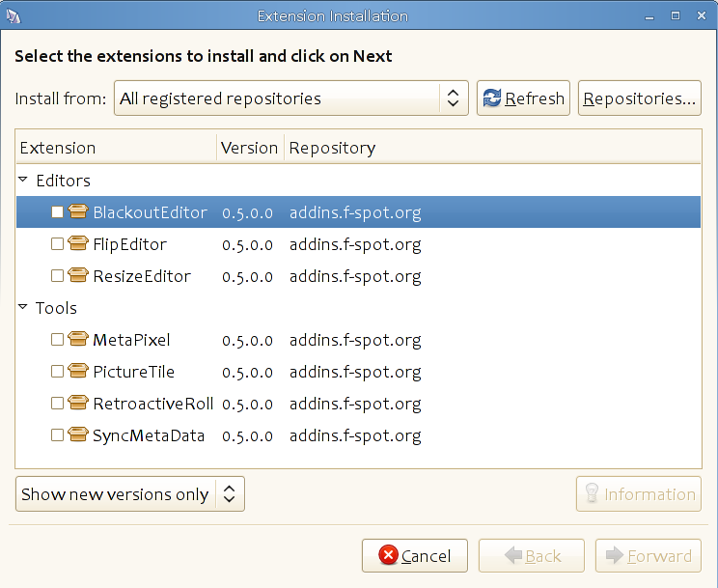Refresh the extension list
Screen dimensions: 718x588
click(x=523, y=98)
